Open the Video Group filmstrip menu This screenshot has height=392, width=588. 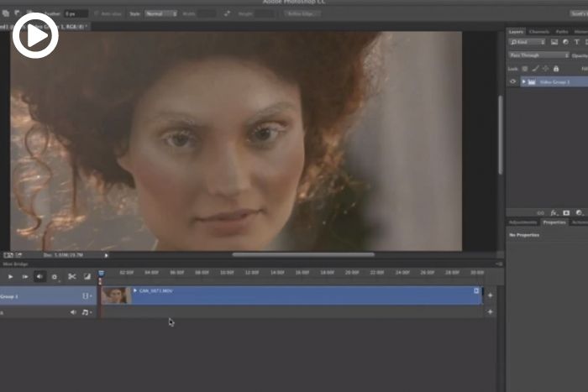pos(86,296)
